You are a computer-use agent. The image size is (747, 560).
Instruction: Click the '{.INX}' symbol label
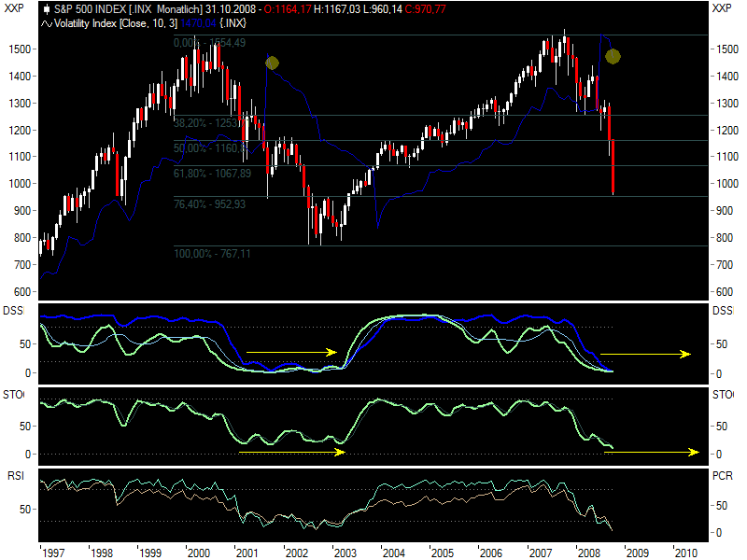(x=233, y=23)
